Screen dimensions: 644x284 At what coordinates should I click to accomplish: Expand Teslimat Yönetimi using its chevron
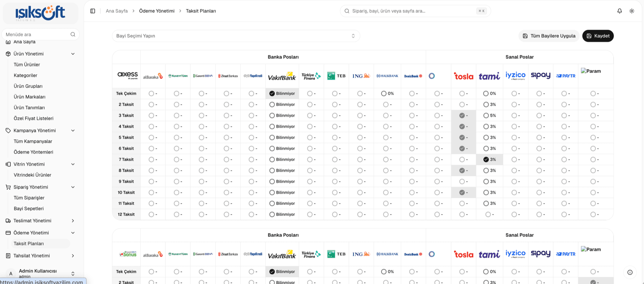tap(73, 221)
